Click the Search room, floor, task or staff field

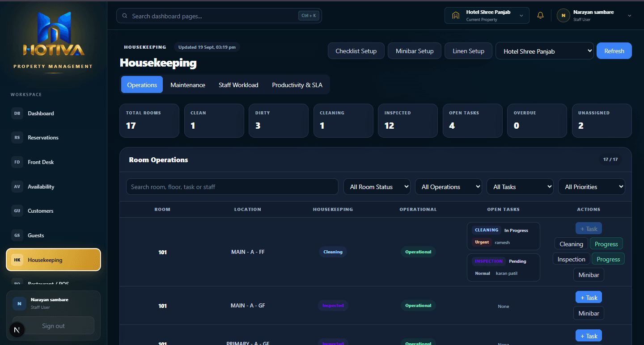click(x=232, y=187)
